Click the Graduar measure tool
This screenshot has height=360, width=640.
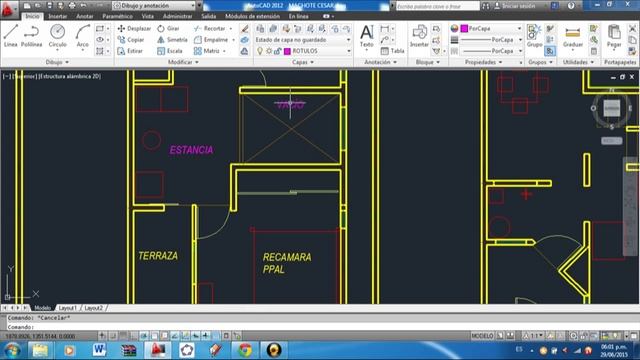coord(573,37)
